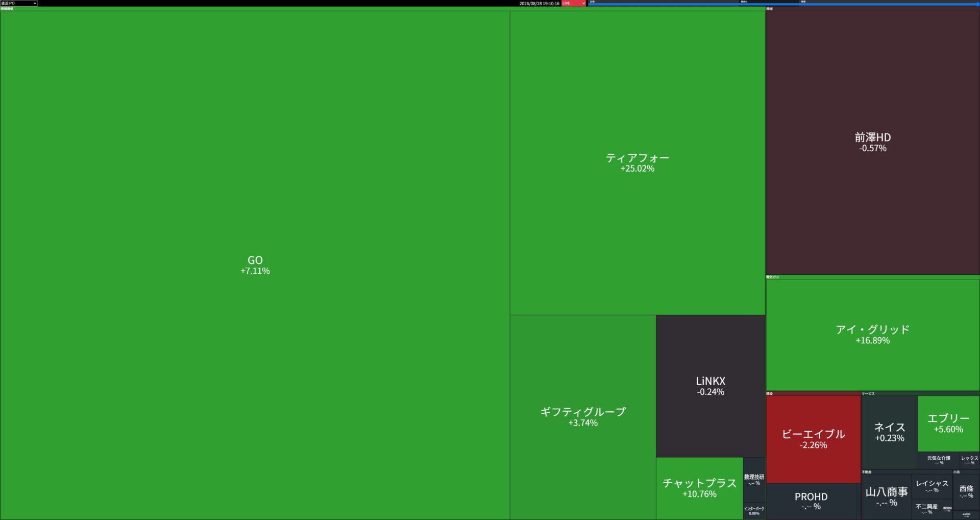Click the 山八商事 tile
This screenshot has width=980, height=520.
887,497
